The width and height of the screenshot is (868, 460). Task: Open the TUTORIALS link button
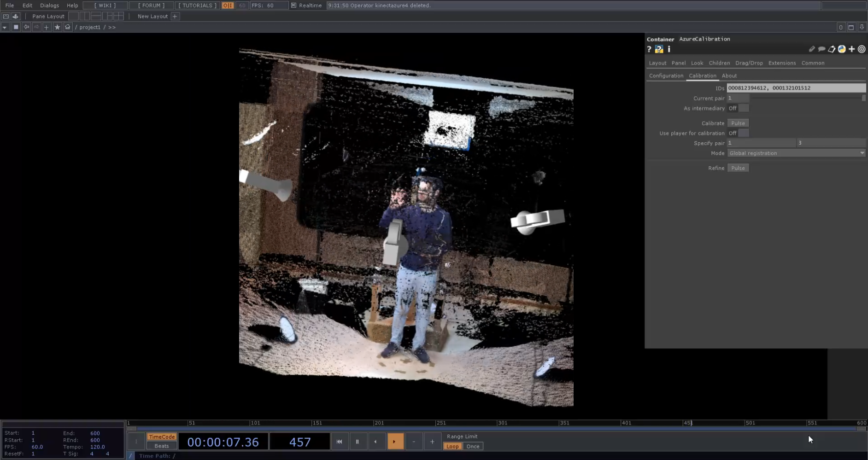(x=198, y=6)
